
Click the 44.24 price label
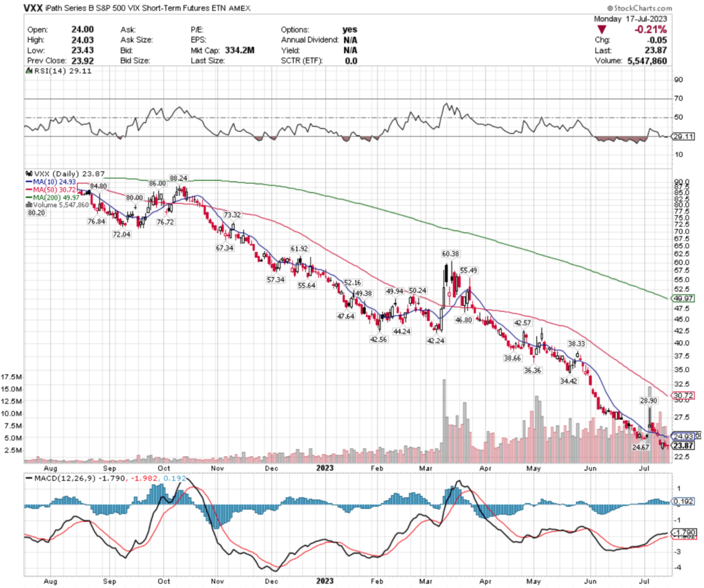pos(401,331)
